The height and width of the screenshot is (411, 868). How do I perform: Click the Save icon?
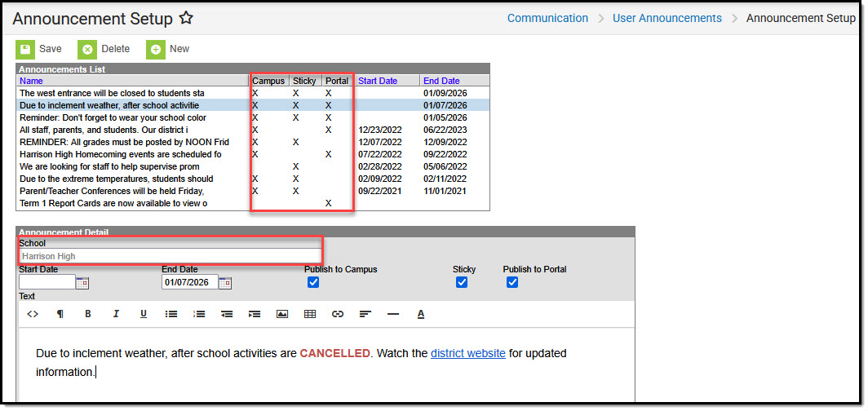pos(25,49)
